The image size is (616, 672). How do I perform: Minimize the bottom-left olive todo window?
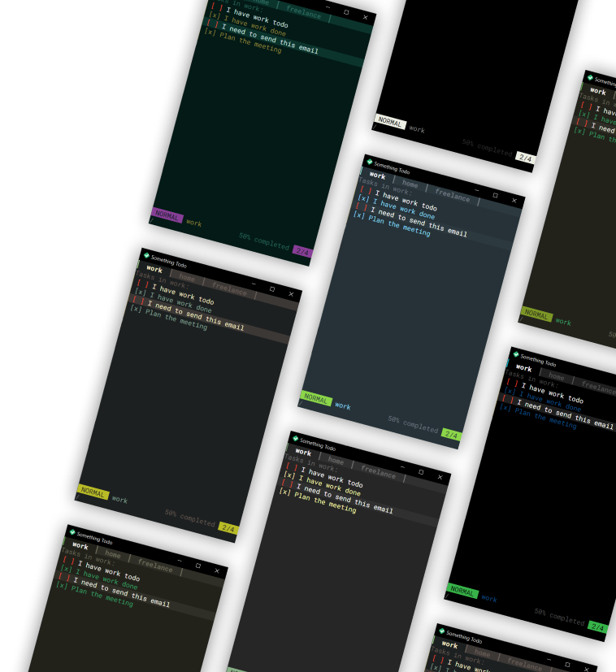coord(179,561)
